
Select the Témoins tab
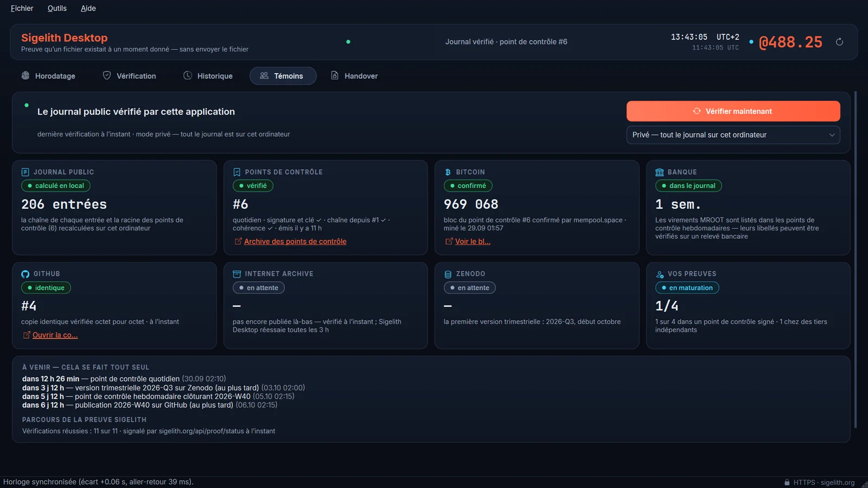point(283,76)
